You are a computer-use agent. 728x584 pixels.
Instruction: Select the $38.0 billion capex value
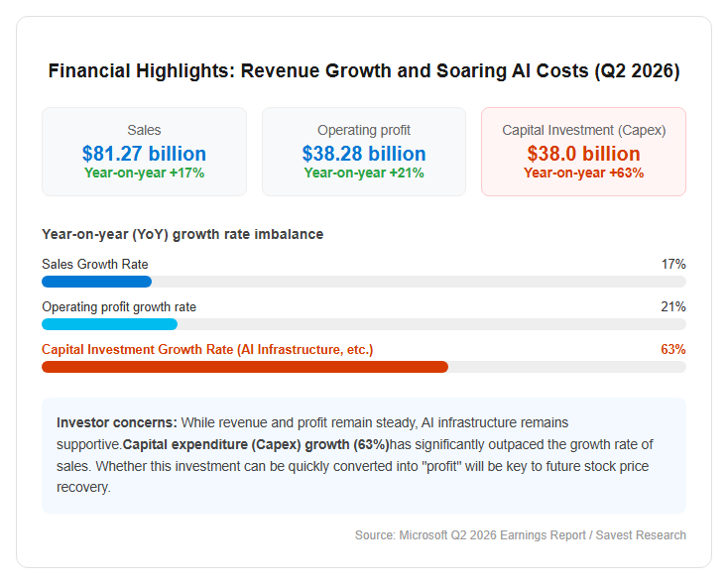(583, 154)
